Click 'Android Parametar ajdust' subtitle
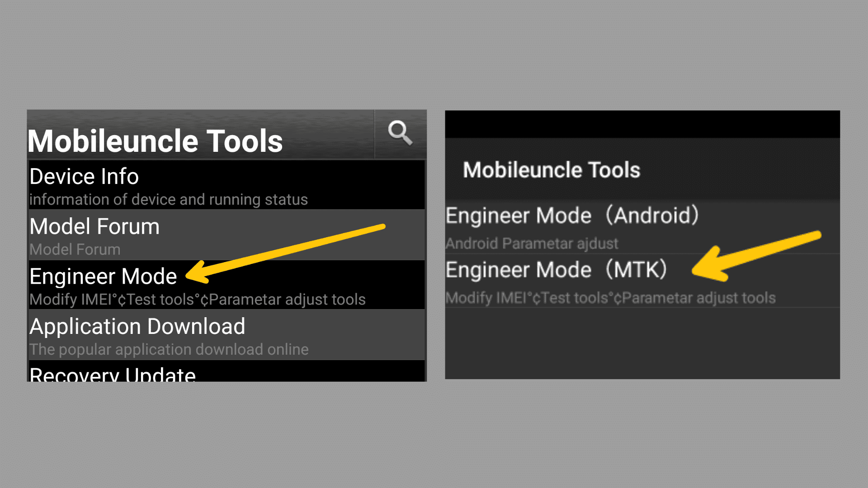This screenshot has height=488, width=868. 532,244
